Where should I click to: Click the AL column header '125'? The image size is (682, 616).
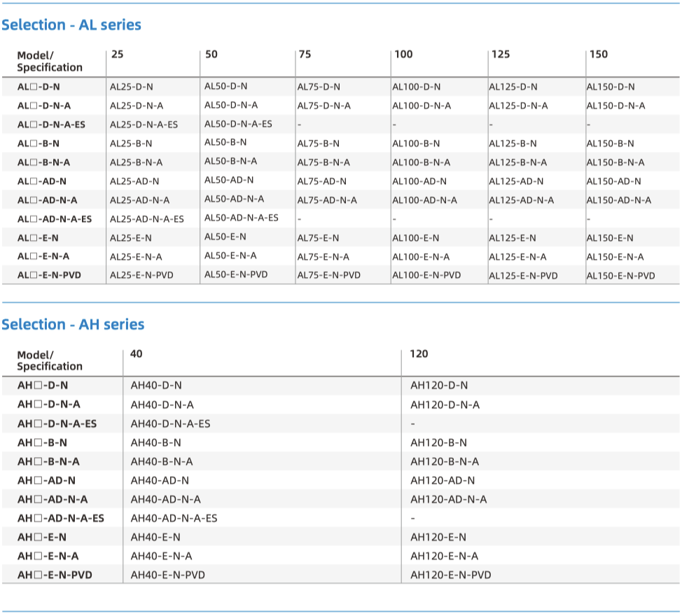pos(500,55)
